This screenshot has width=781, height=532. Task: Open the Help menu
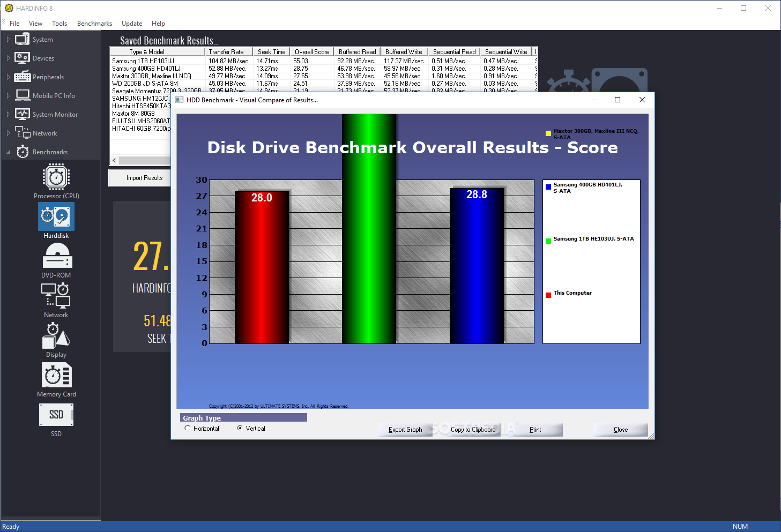pyautogui.click(x=158, y=24)
